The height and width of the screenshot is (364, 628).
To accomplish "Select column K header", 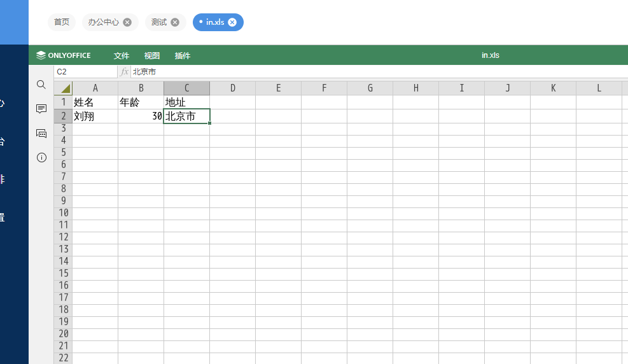I will coord(554,88).
